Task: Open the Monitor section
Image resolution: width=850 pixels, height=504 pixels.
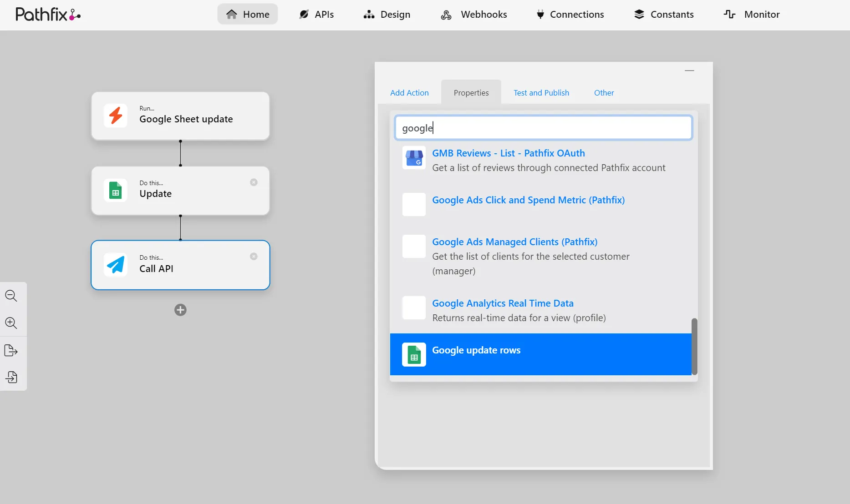Action: [x=752, y=14]
